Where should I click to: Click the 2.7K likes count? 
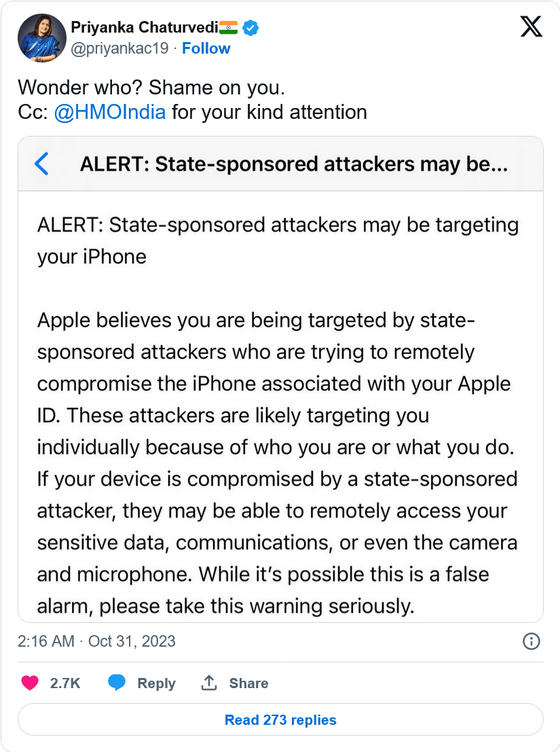click(65, 683)
